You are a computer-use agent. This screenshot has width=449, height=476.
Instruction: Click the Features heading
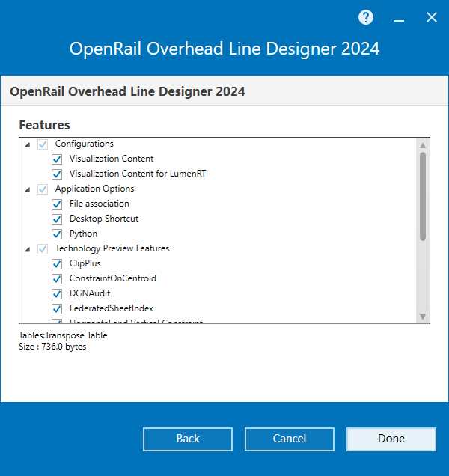44,125
